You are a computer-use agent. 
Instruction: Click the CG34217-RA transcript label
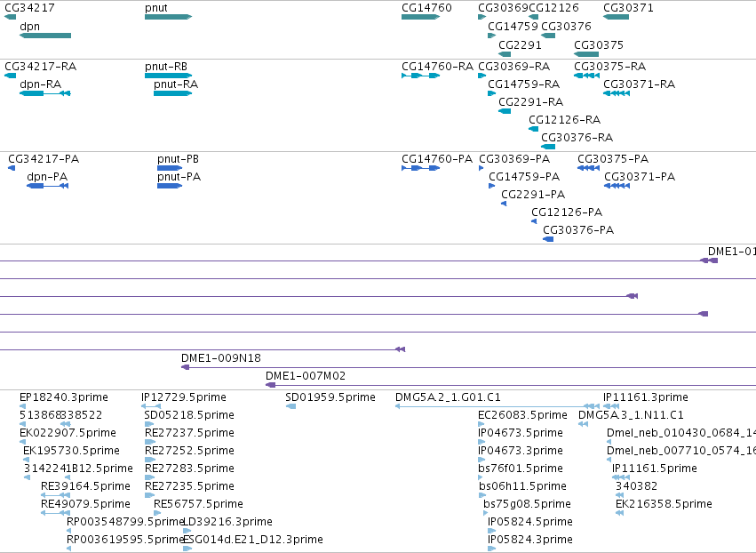[41, 66]
